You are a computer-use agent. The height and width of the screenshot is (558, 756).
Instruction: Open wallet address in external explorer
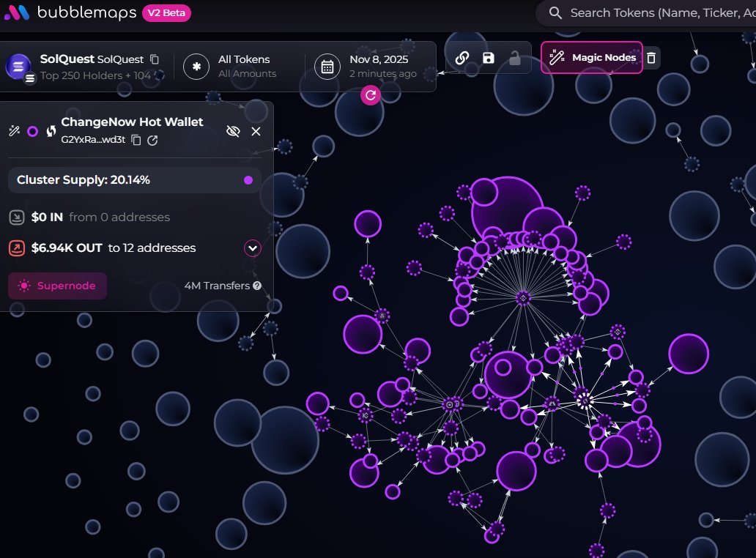tap(152, 140)
